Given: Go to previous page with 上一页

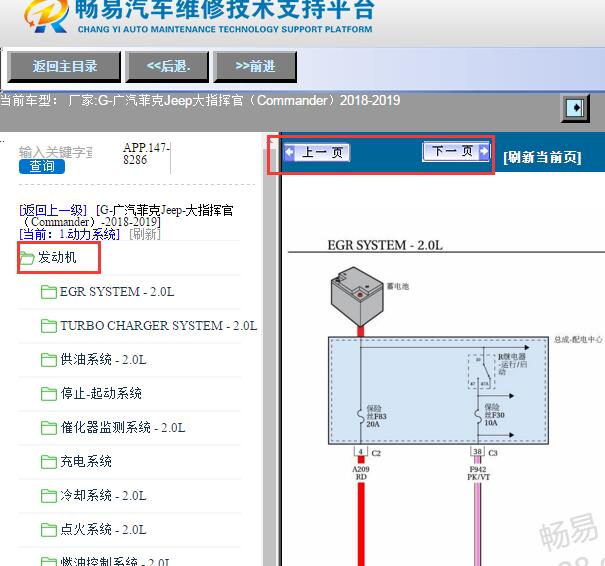Looking at the screenshot, I should 317,152.
